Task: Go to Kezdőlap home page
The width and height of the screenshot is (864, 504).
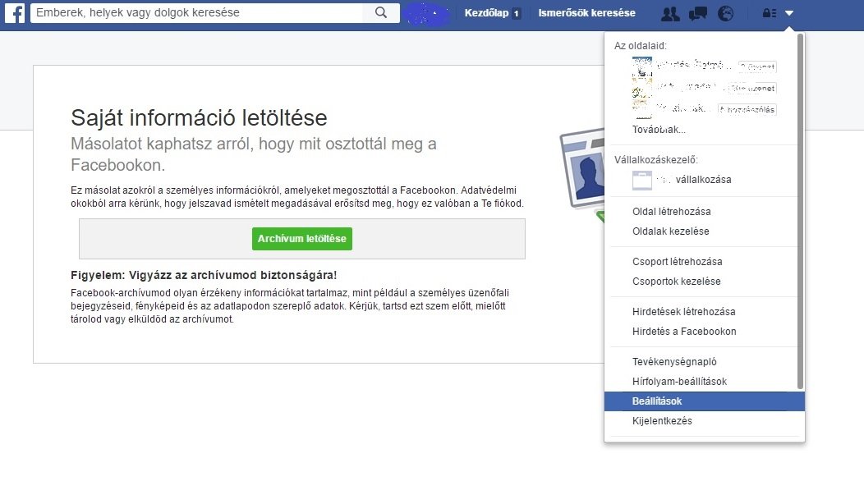Action: click(x=486, y=13)
